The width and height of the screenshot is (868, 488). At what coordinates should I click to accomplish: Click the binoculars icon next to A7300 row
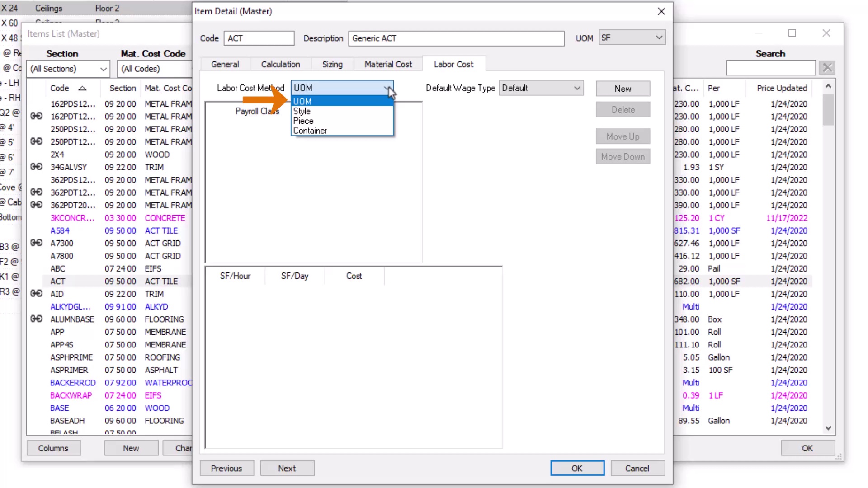coord(36,243)
